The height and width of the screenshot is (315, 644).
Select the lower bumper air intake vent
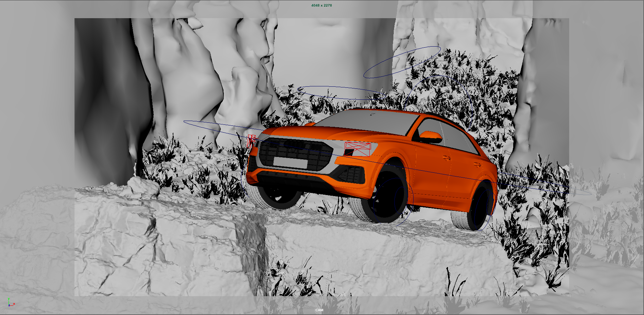(349, 175)
